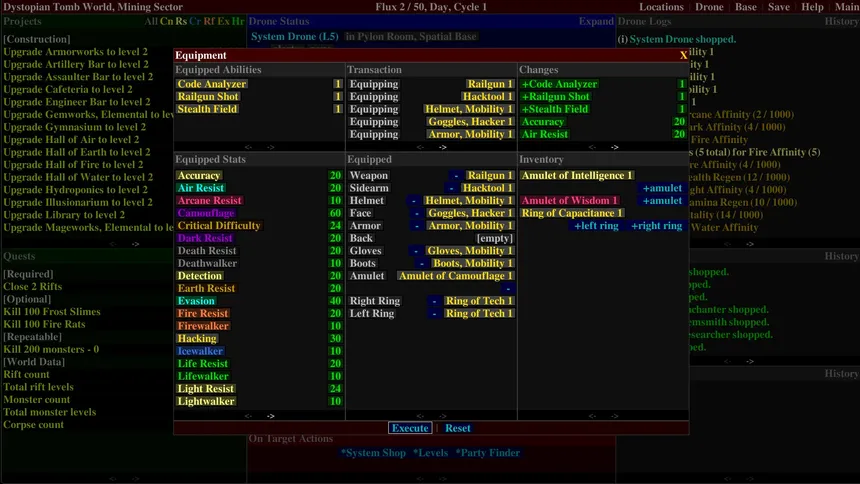Select Ring of Capacitance 1 in Inventory
The image size is (860, 484).
tap(572, 213)
